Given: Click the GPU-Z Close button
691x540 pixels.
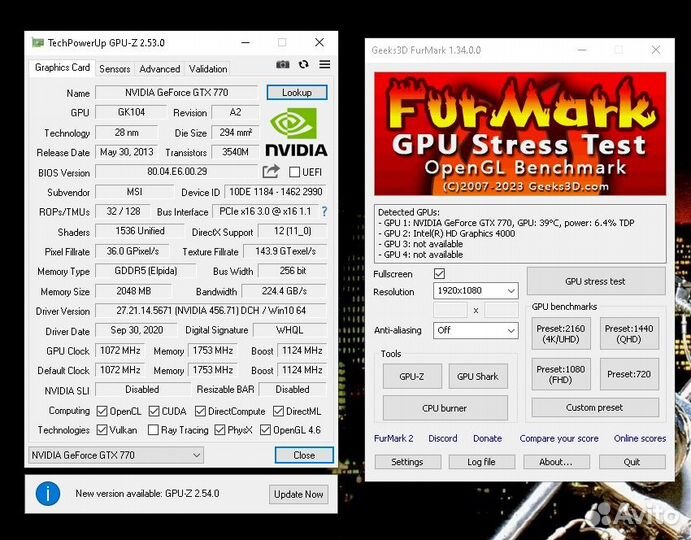Looking at the screenshot, I should coord(304,455).
